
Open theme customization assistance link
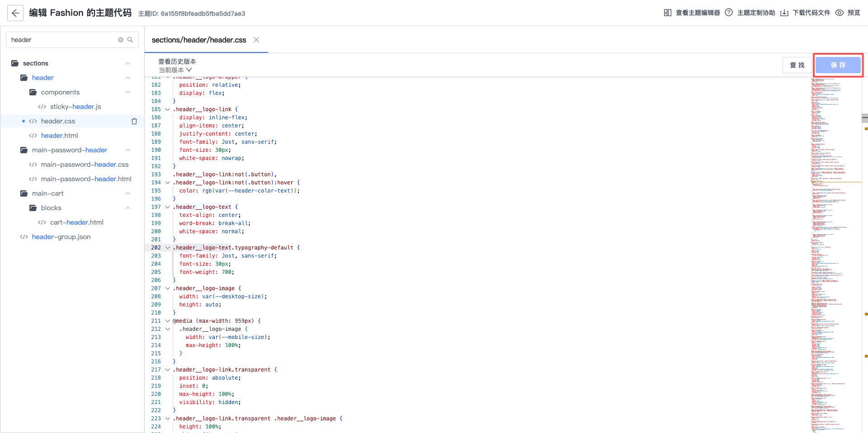point(756,13)
